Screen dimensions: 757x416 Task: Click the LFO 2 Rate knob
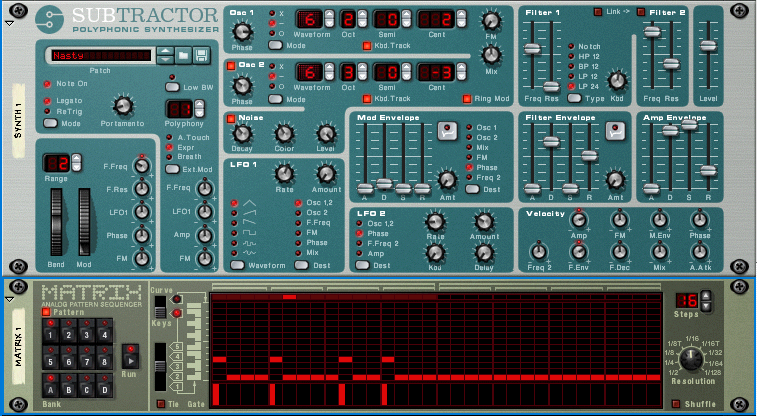435,222
